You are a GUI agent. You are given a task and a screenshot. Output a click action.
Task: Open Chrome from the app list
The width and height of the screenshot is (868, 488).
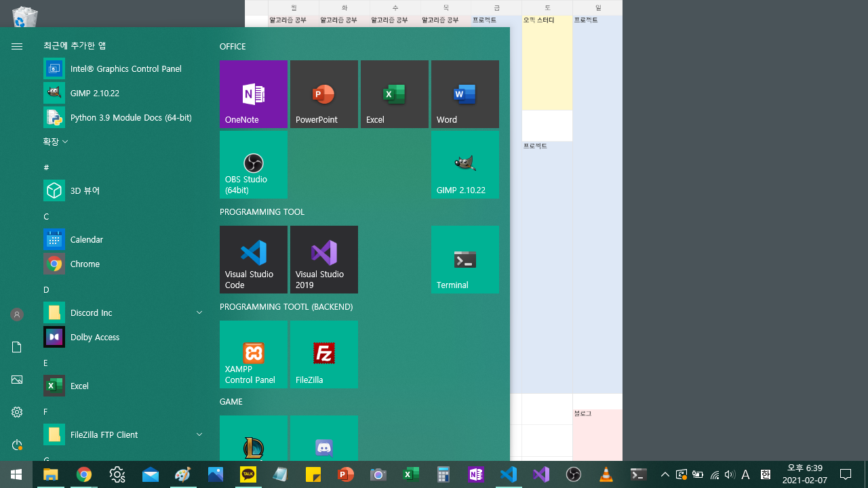click(123, 264)
